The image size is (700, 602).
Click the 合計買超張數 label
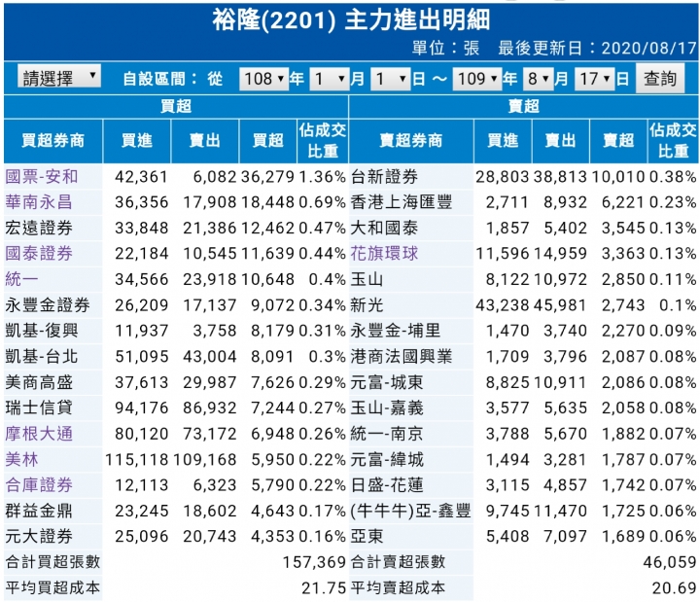(52, 562)
